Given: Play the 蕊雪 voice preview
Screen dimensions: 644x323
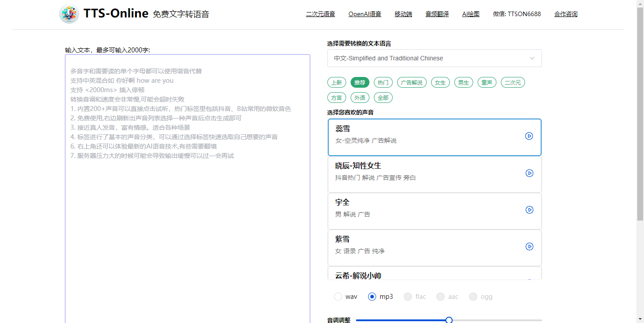Looking at the screenshot, I should 529,136.
